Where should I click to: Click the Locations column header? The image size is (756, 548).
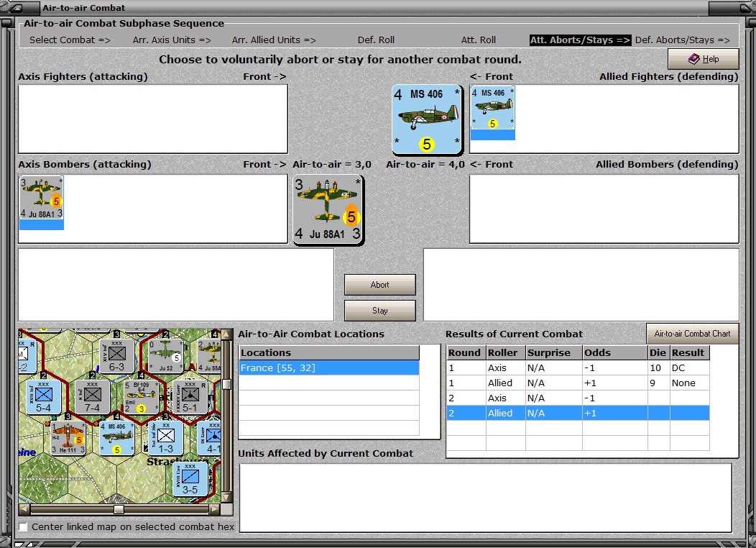tap(329, 352)
